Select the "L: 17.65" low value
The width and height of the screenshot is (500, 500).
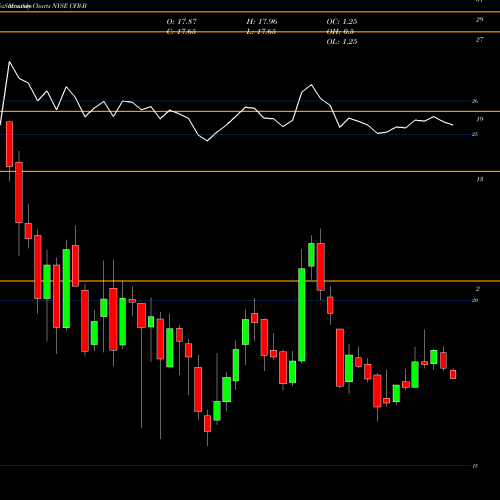click(x=261, y=32)
